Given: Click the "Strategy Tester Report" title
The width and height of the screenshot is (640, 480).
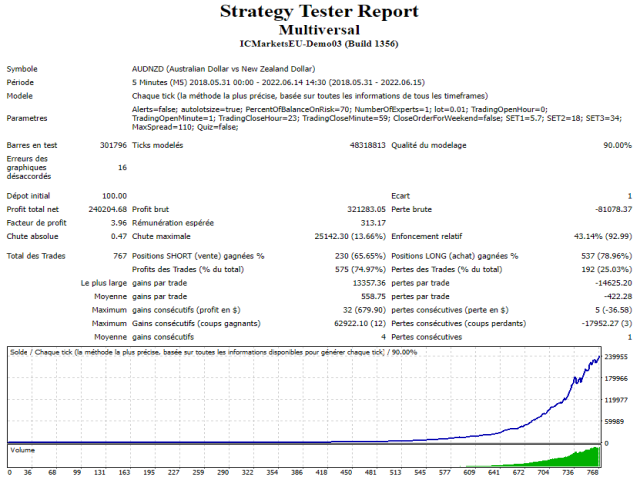Looking at the screenshot, I should click(319, 11).
